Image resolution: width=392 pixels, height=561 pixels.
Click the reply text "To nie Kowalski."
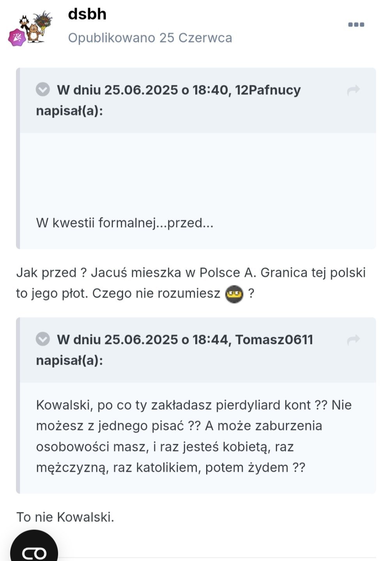pyautogui.click(x=65, y=517)
